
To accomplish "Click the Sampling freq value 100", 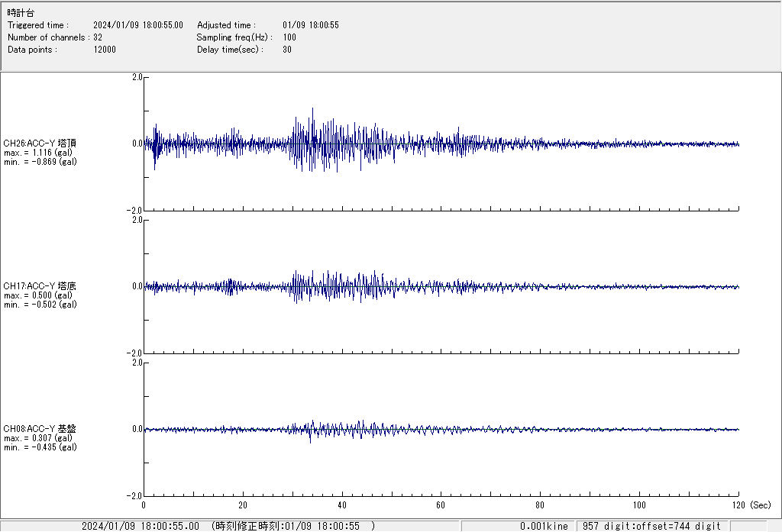I will click(289, 37).
